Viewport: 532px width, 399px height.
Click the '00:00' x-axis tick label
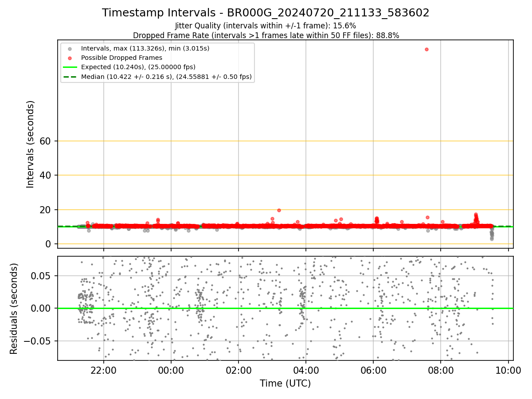[171, 370]
